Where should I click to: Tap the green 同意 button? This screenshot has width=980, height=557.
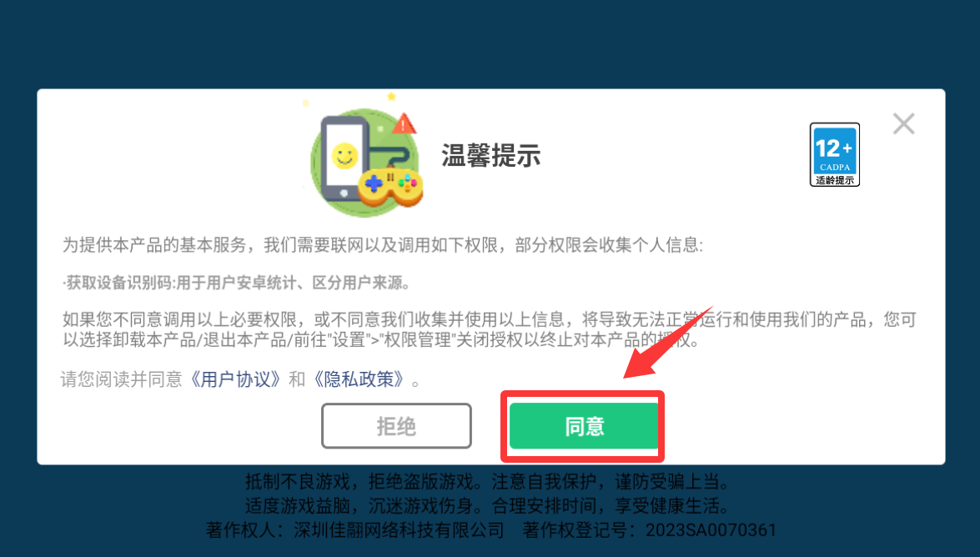[584, 426]
